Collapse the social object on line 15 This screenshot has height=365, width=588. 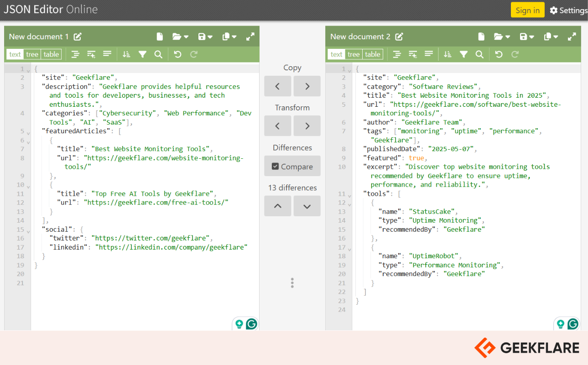point(28,231)
